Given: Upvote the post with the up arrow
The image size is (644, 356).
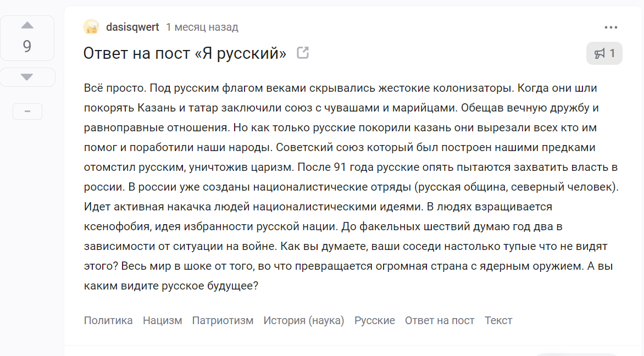Looking at the screenshot, I should [x=27, y=25].
